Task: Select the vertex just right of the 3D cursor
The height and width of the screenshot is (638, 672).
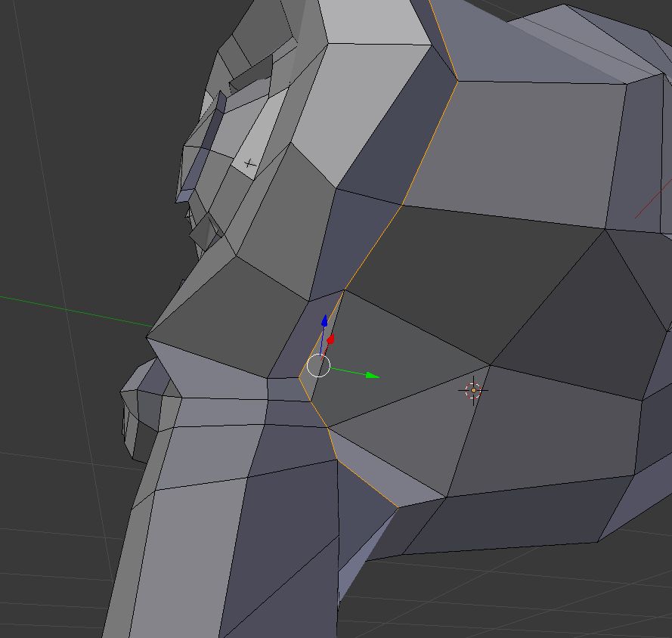Action: pyautogui.click(x=491, y=366)
